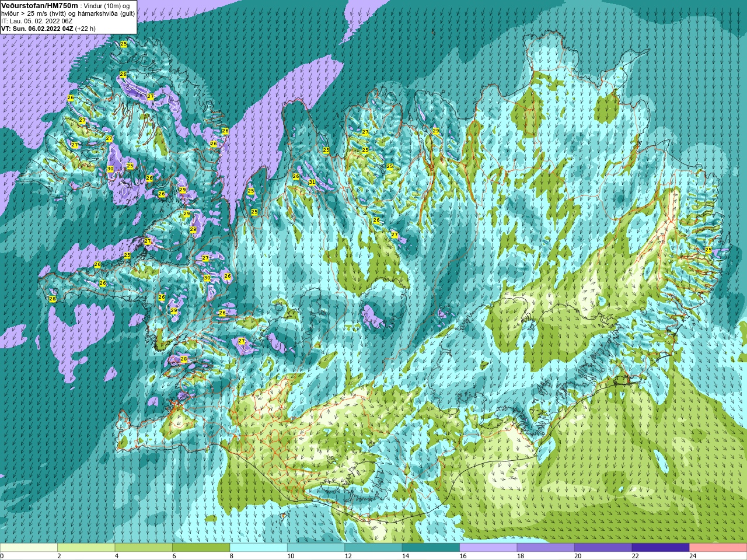Image resolution: width=747 pixels, height=560 pixels.
Task: Click the turquoise 10–12 m/s legend segment
Action: (316, 548)
